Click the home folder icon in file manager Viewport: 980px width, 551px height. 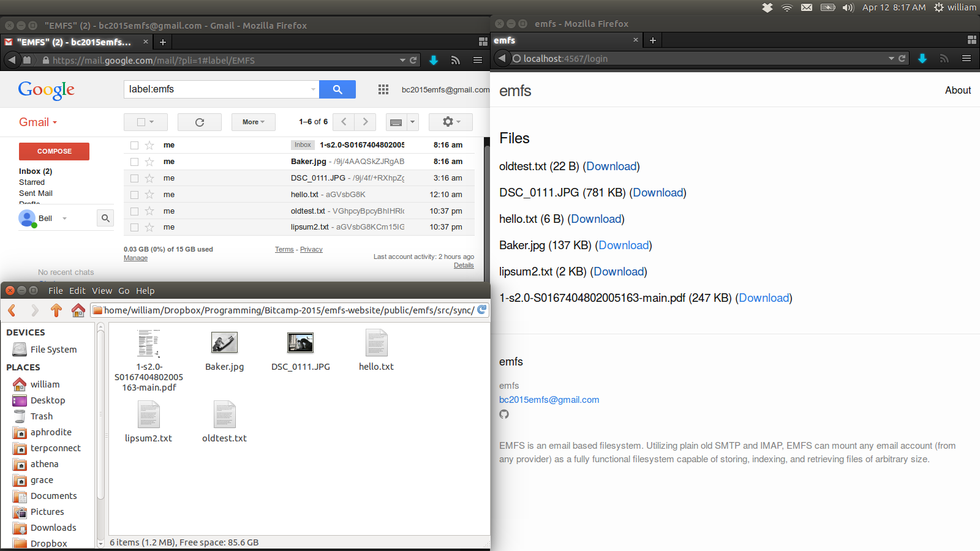coord(78,310)
